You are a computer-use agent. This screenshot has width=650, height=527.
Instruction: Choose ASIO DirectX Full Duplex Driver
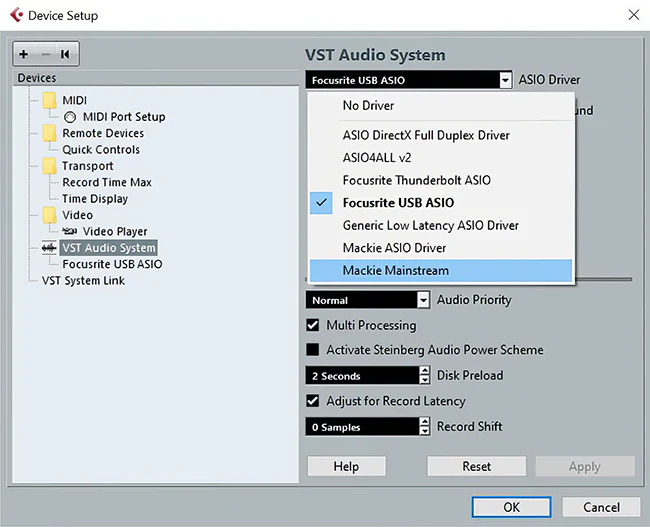pyautogui.click(x=441, y=135)
